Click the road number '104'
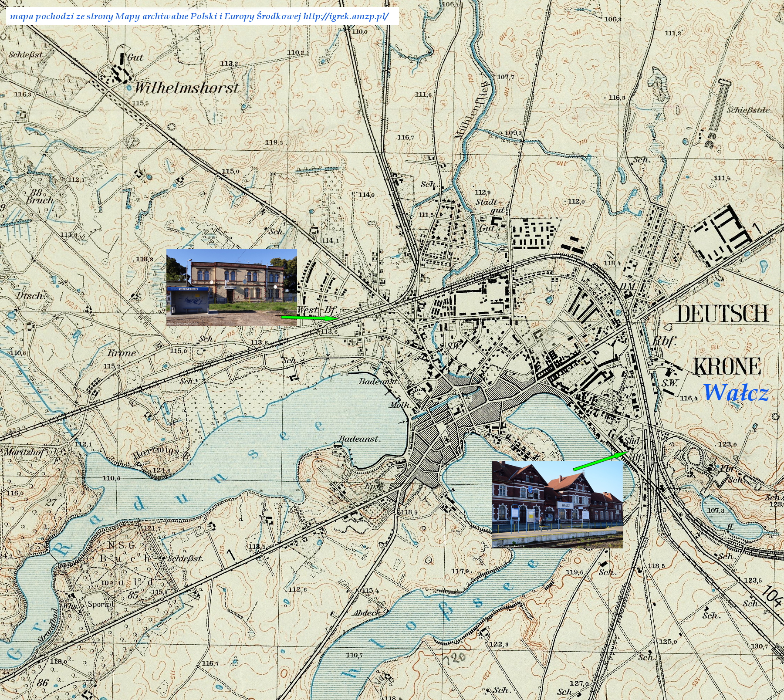784x700 pixels. (772, 597)
